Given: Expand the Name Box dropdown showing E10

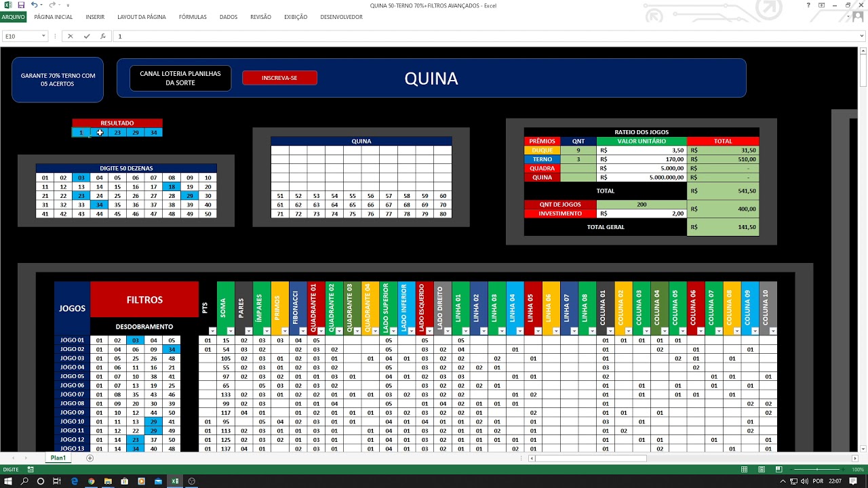Looking at the screenshot, I should 43,36.
